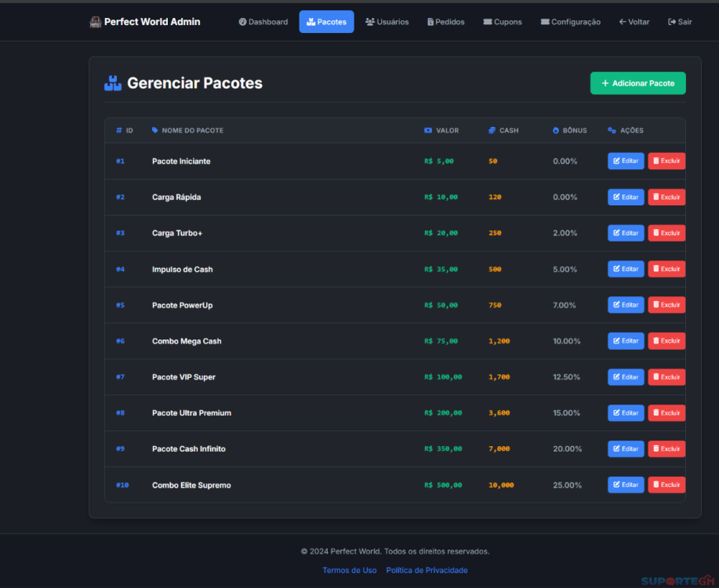
Task: Open the Dashboard menu item
Action: (x=263, y=22)
